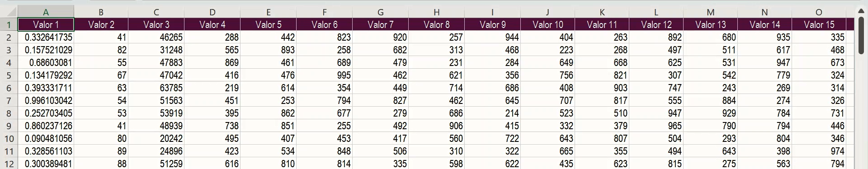Screen dimensions: 868x169
Task: Select row header 10
Action: [9, 138]
